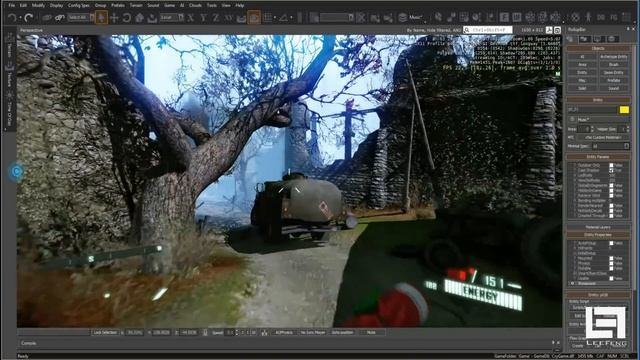Open the RollupBar Terrain tab icon
Screen dimensions: 640x360
tap(584, 39)
